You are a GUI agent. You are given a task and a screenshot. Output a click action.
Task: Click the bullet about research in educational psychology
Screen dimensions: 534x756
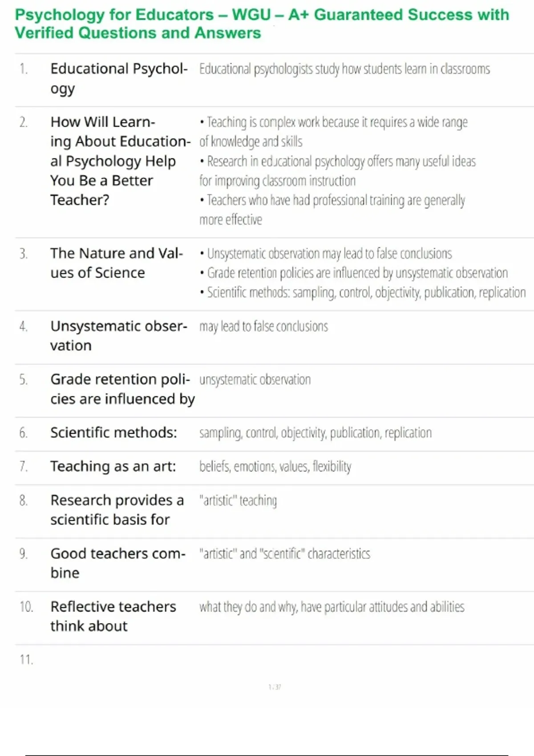338,171
